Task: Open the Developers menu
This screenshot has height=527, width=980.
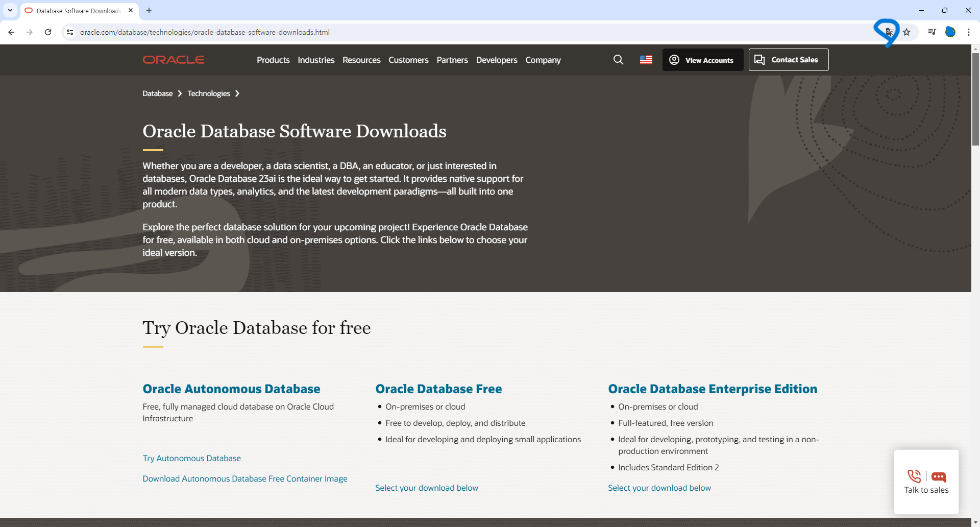Action: (497, 60)
